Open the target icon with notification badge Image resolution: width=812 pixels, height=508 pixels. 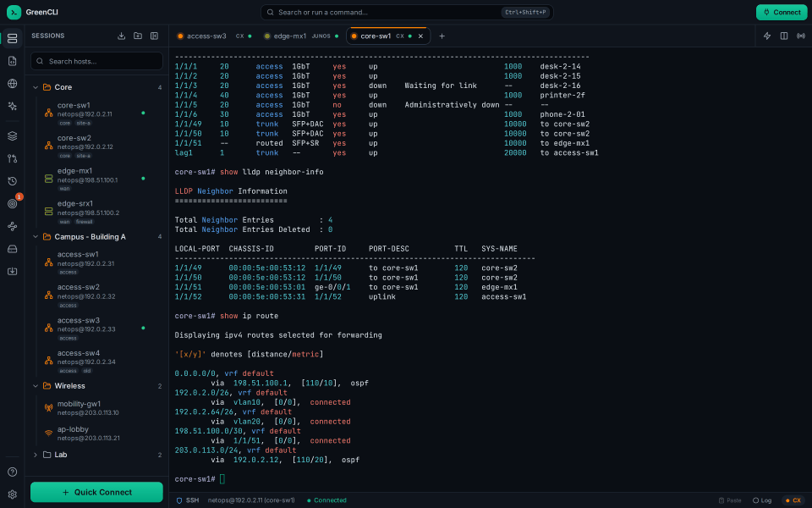click(13, 204)
